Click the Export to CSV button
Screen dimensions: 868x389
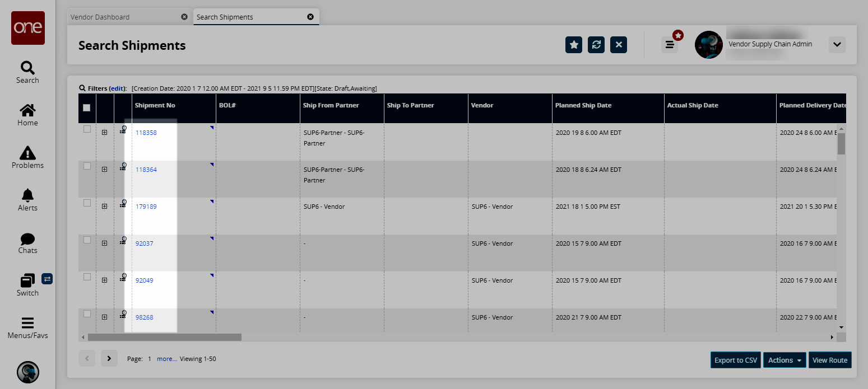735,360
